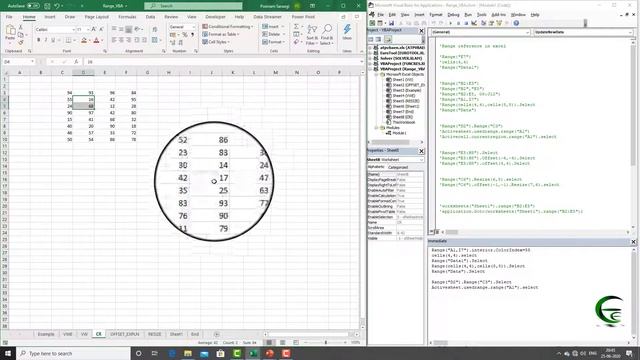Open the Formulas ribbon tab
The height and width of the screenshot is (360, 640).
click(x=127, y=17)
